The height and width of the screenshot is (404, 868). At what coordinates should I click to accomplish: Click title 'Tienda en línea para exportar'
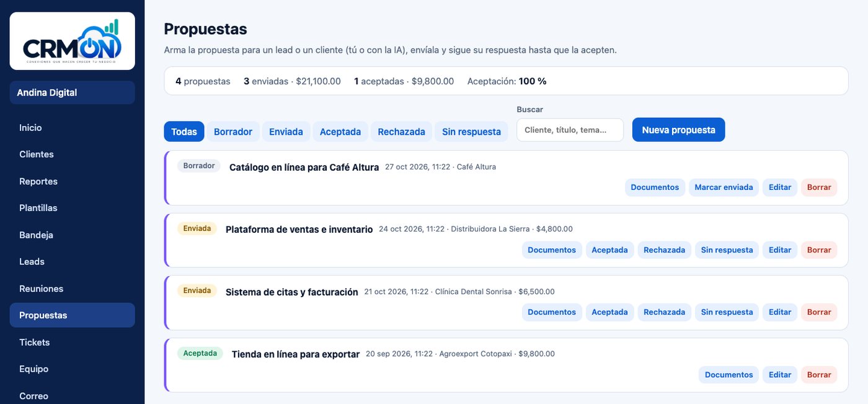pos(296,354)
